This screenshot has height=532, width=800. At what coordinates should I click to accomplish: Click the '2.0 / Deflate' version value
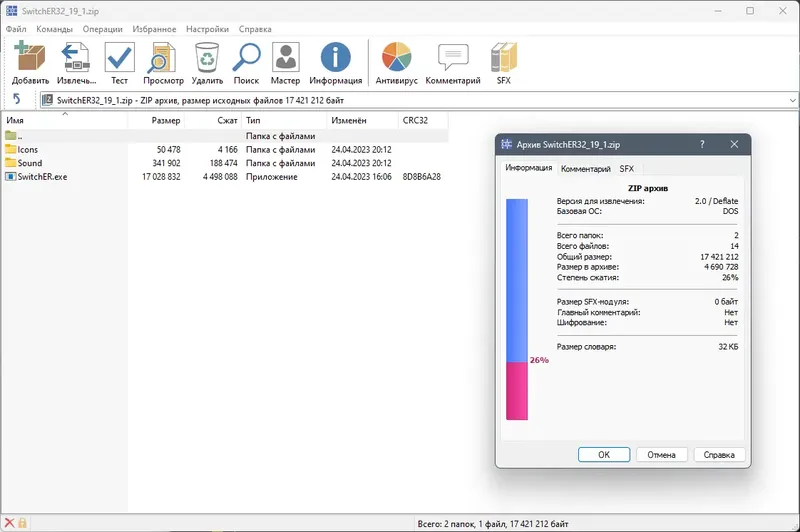716,201
